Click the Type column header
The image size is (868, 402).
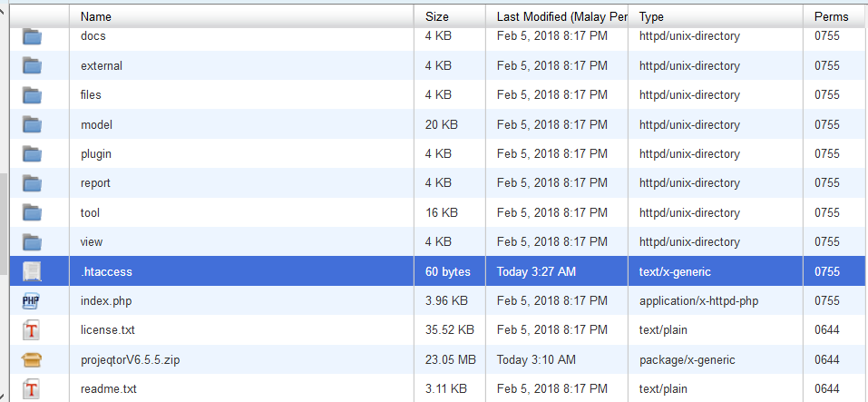tap(651, 16)
